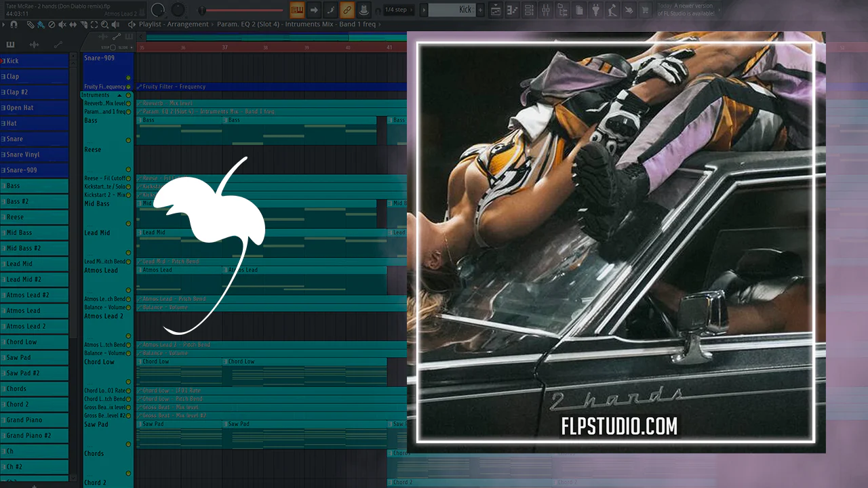Mute the Reese track
This screenshot has height=488, width=868.
[128, 169]
